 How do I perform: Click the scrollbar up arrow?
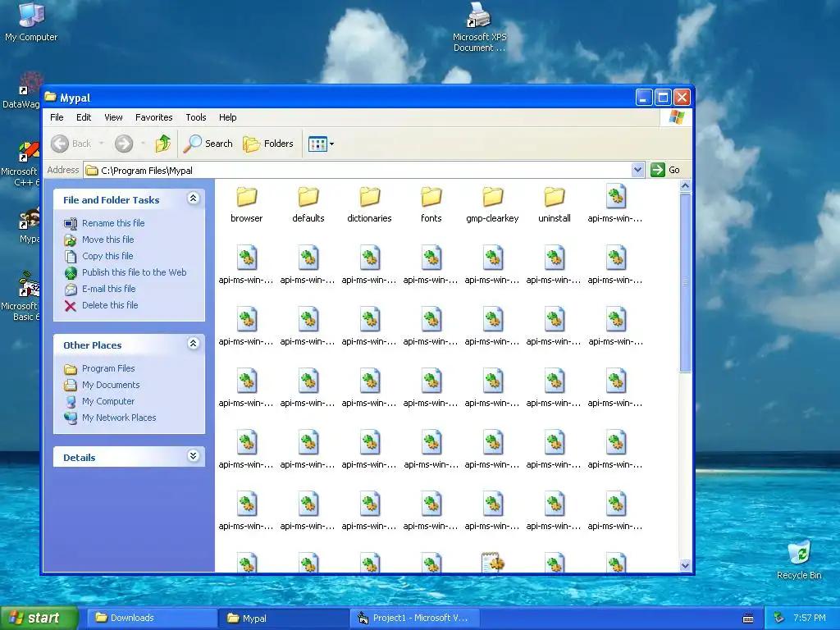click(685, 186)
